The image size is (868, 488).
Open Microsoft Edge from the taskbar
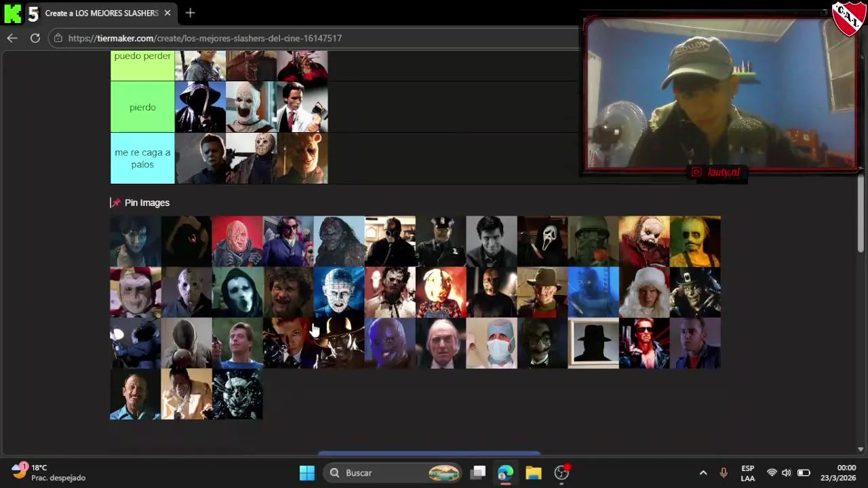coord(505,472)
